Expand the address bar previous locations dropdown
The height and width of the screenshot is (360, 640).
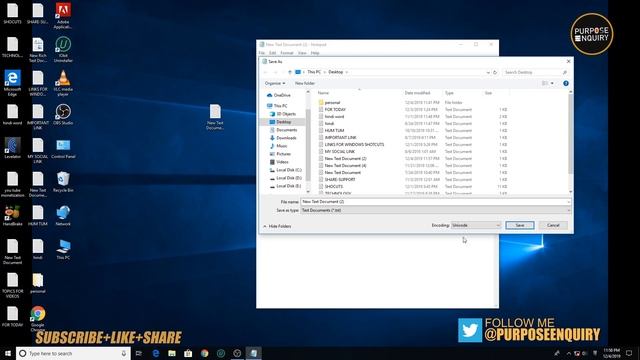pyautogui.click(x=488, y=72)
